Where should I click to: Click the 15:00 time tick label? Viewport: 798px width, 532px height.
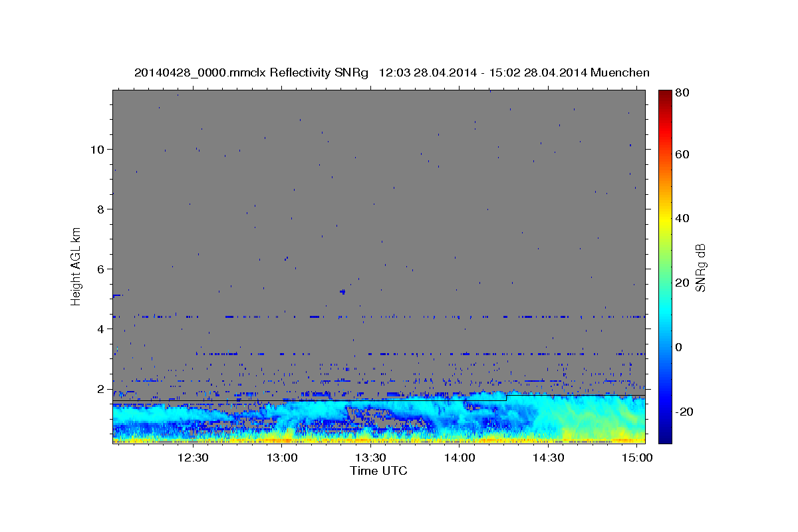(637, 458)
